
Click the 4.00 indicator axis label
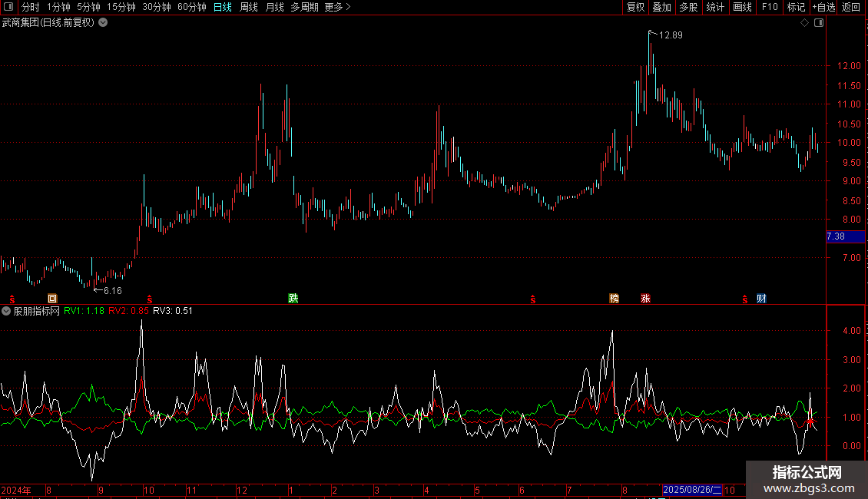[x=852, y=331]
